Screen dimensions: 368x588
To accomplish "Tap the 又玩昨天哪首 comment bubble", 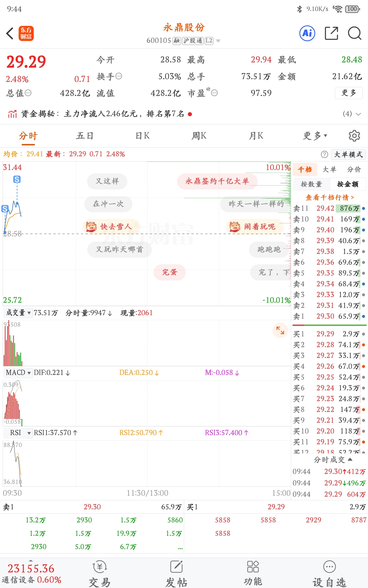I will coord(120,249).
